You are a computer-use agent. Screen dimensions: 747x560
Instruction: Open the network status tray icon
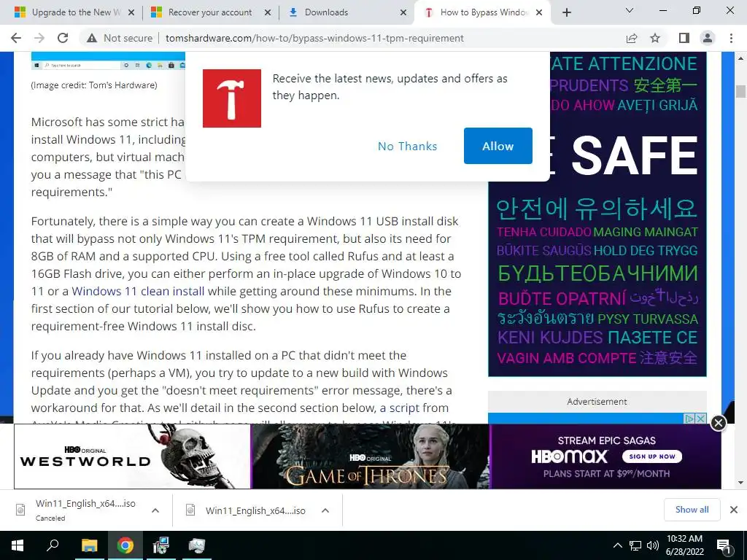click(635, 545)
